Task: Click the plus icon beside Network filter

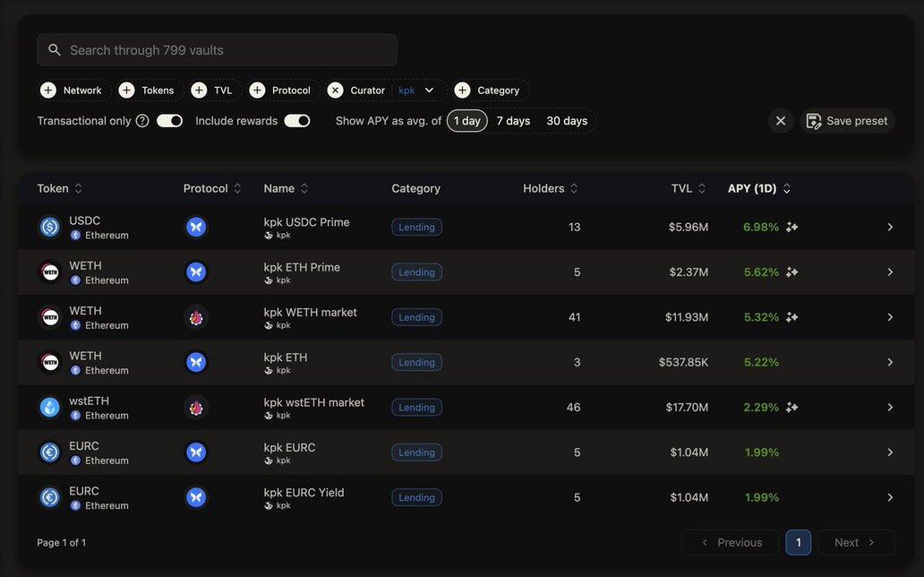Action: [48, 90]
